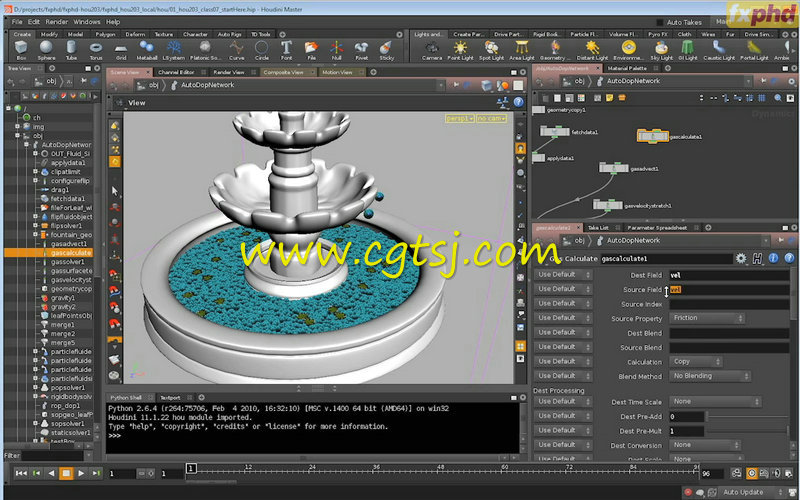Open the Auto Update mode dropdown
This screenshot has width=800, height=500.
(x=751, y=492)
